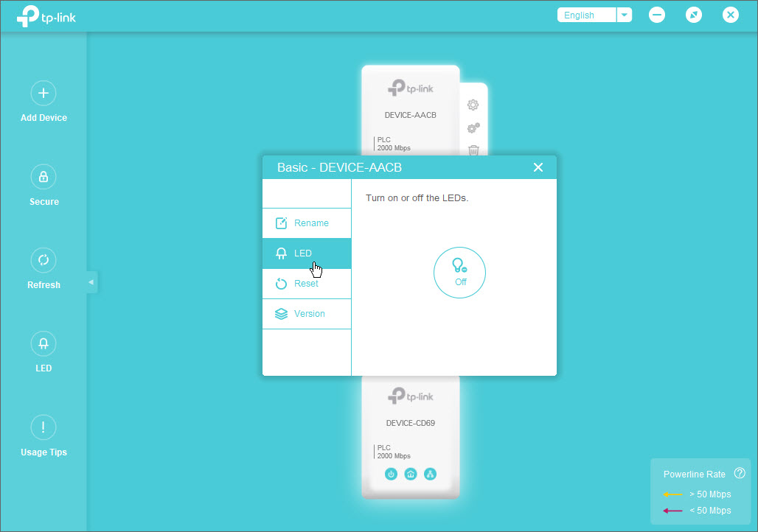Click the Usage Tips label

pyautogui.click(x=44, y=452)
